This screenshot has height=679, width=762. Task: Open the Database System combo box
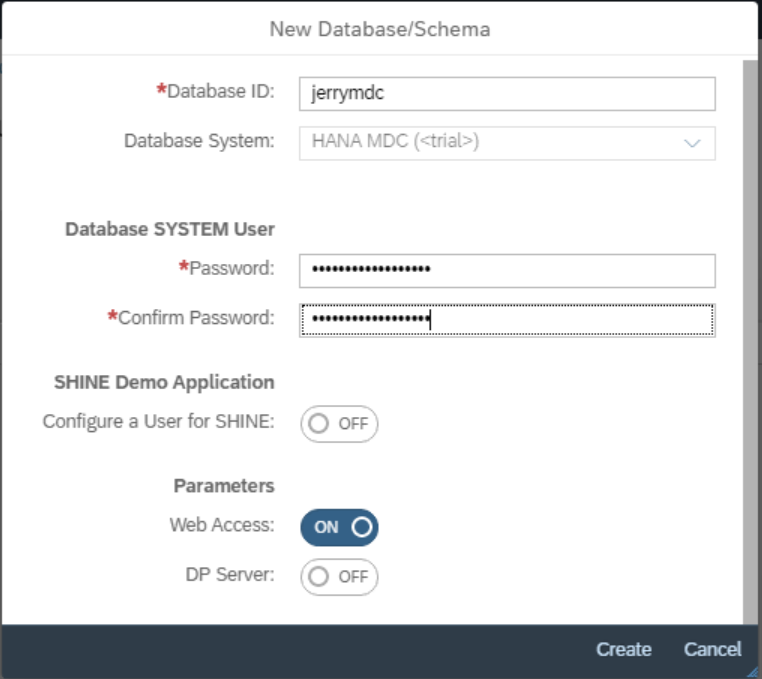click(x=507, y=143)
